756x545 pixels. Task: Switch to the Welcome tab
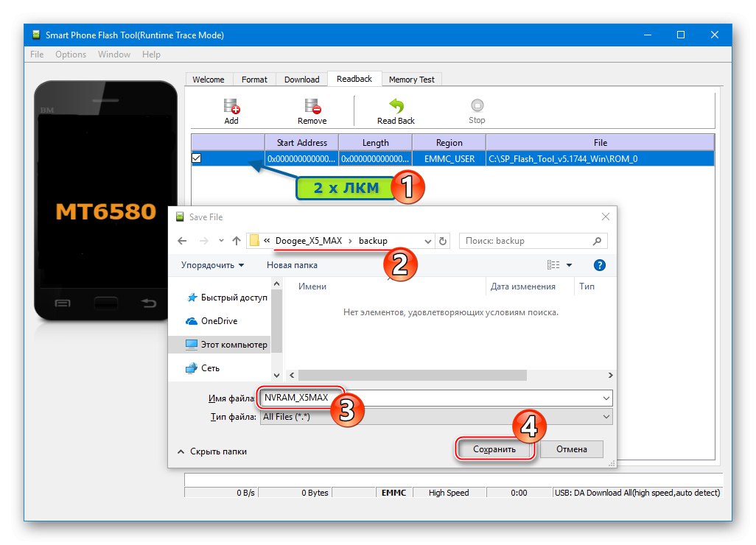pyautogui.click(x=209, y=80)
